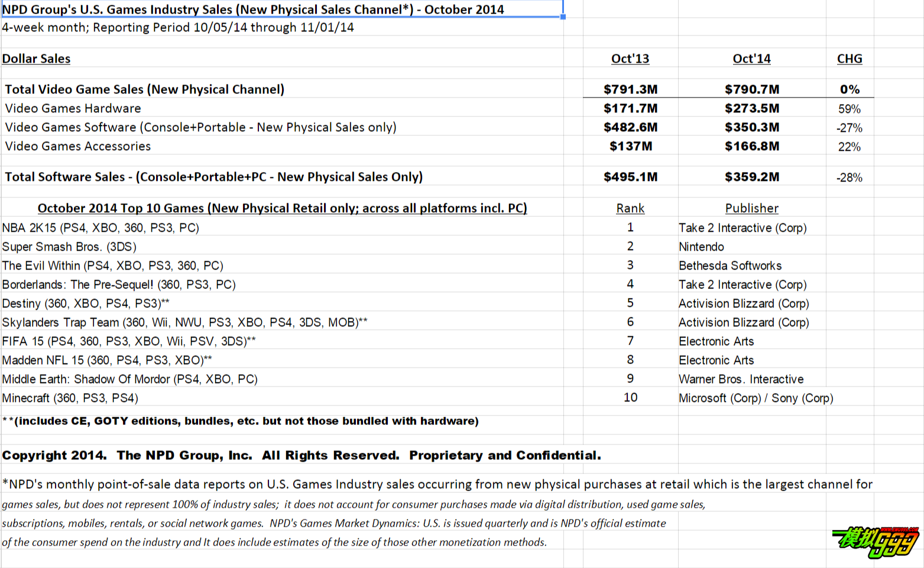The height and width of the screenshot is (568, 924).
Task: Click the NPD monthly point-of-sale disclaimer line
Action: click(x=437, y=484)
